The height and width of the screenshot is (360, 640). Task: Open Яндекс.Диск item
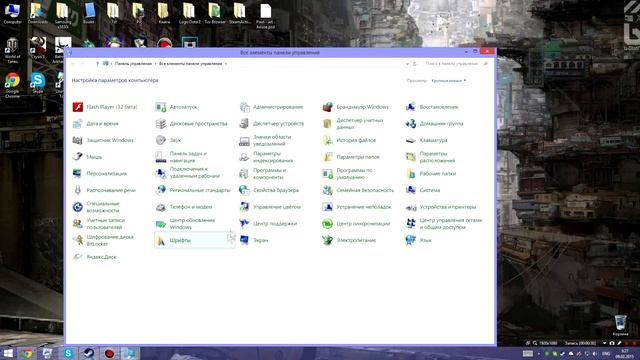point(94,258)
